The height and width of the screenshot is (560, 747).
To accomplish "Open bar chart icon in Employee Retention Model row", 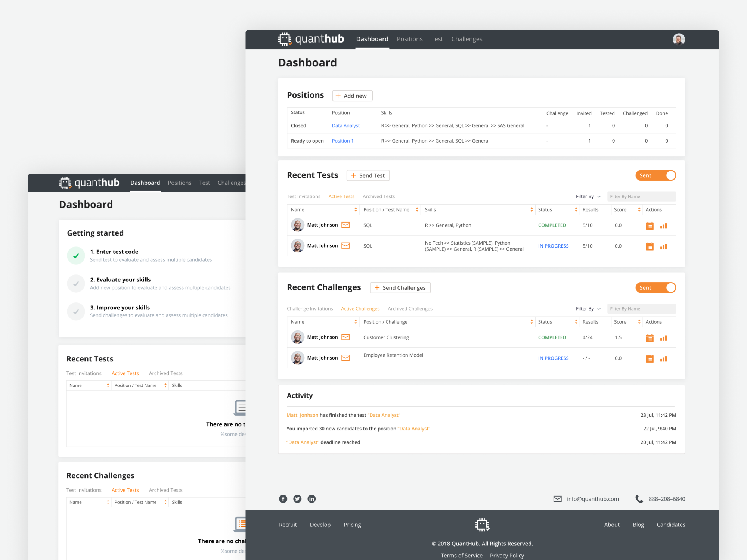I will tap(663, 359).
